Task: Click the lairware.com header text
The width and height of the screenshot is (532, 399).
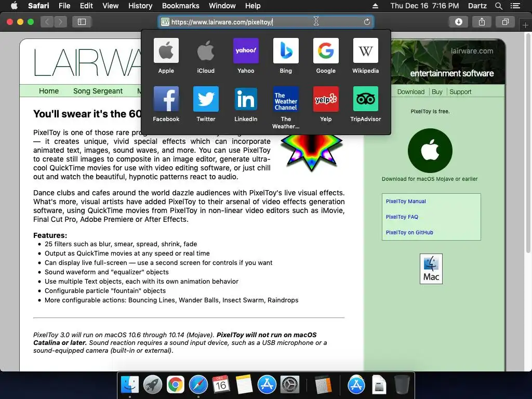Action: coord(472,51)
